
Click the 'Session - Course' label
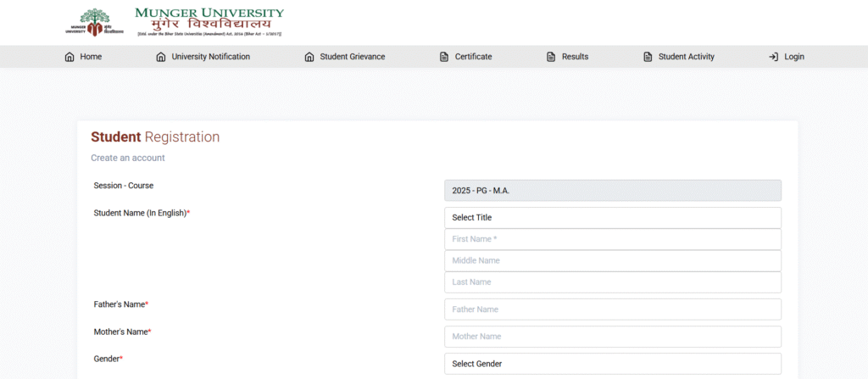tap(124, 186)
